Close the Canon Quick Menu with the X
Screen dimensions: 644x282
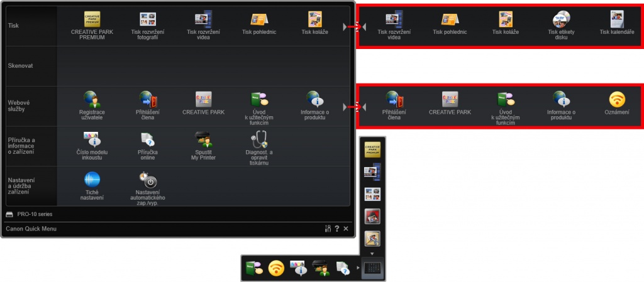(x=346, y=229)
